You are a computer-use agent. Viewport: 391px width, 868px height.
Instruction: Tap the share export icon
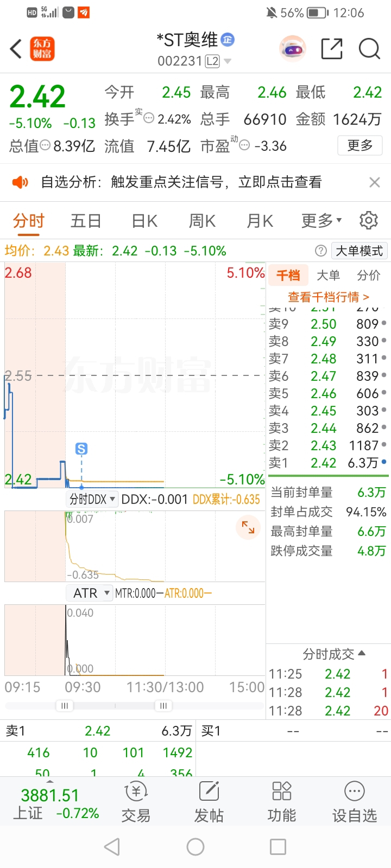(332, 49)
